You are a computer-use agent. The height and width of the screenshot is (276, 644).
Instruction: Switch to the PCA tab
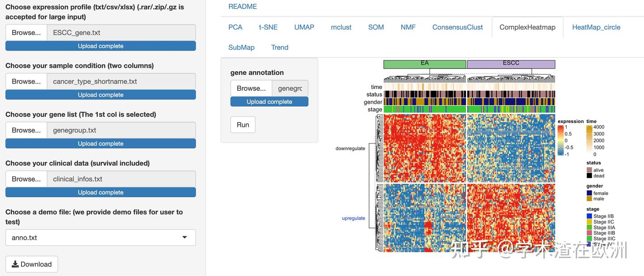(x=235, y=27)
